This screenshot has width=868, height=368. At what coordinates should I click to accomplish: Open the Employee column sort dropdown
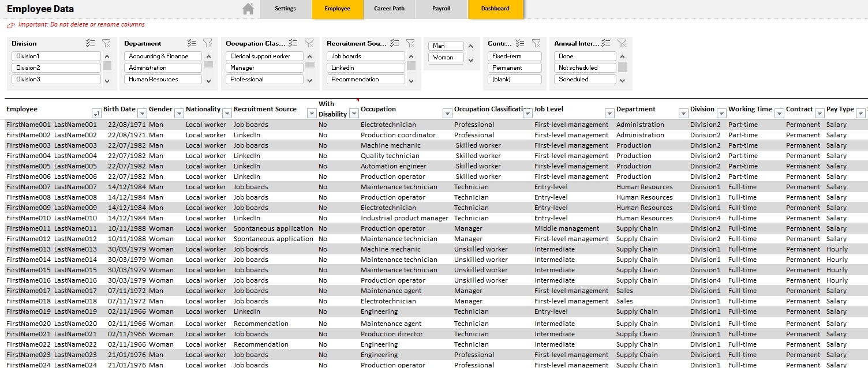click(96, 114)
